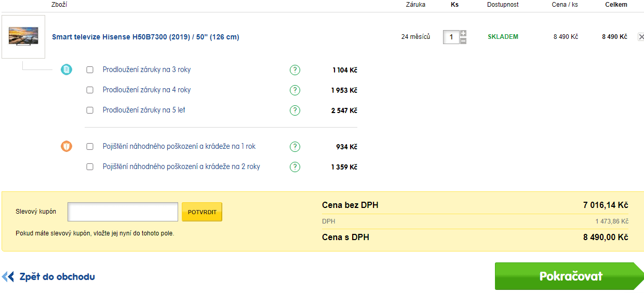Click the 7 016,14 Kč price without VAT

[606, 205]
